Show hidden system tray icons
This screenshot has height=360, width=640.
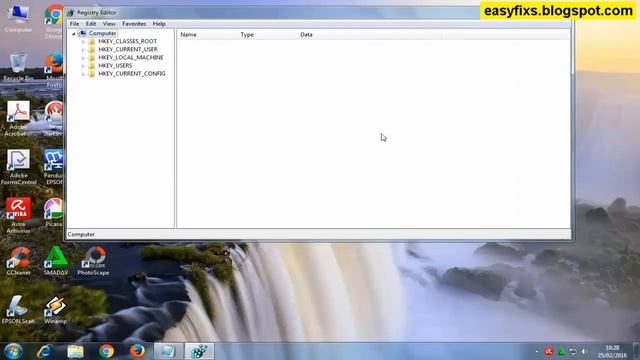tap(536, 351)
